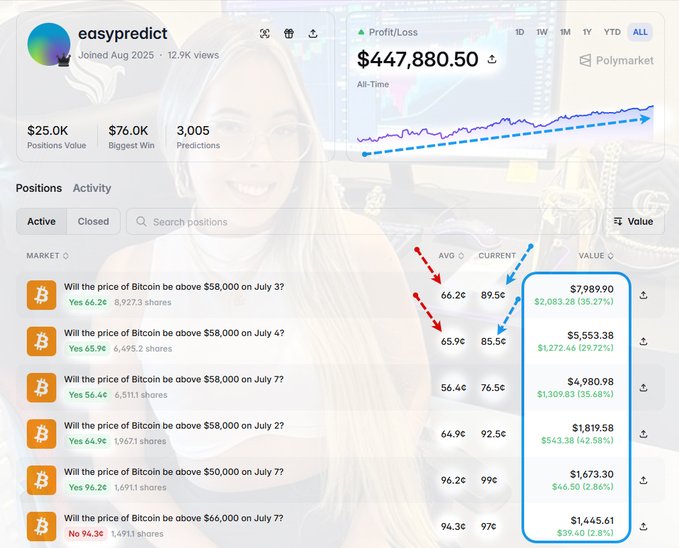Screen dimensions: 679x548
Task: Share the $7,989.90 position
Action: (x=643, y=295)
